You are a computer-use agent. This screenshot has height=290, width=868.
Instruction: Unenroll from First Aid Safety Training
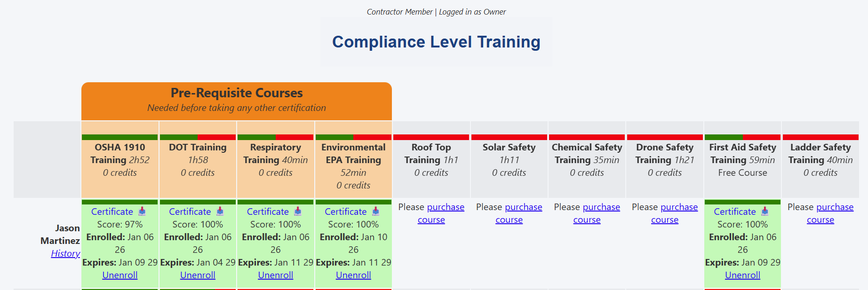pyautogui.click(x=742, y=275)
